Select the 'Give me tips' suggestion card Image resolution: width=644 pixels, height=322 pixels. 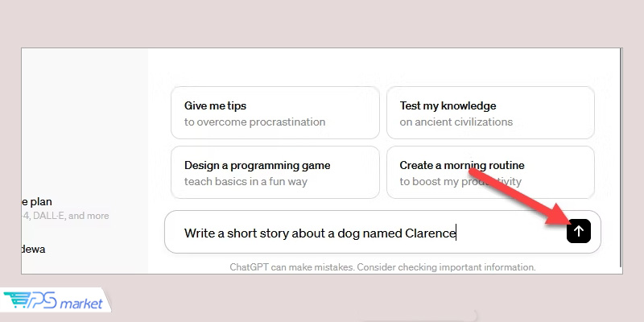click(x=275, y=113)
